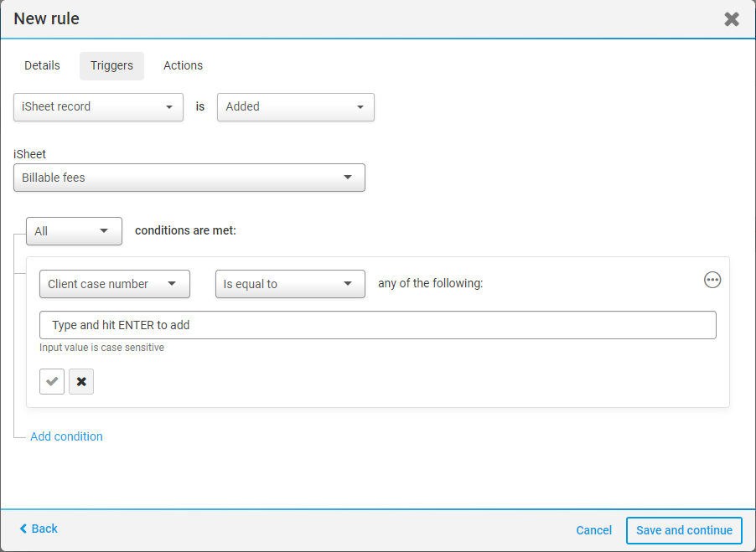Close the New rule dialog

(732, 19)
